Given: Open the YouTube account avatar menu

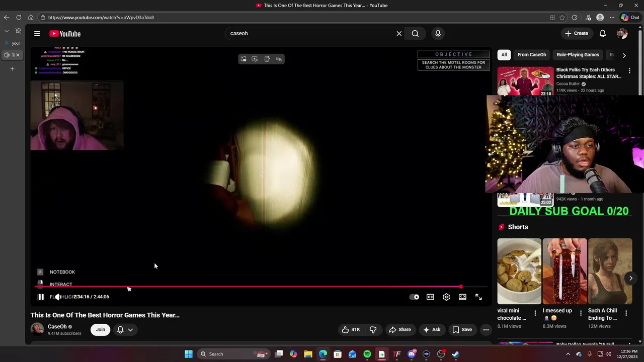Looking at the screenshot, I should (x=622, y=34).
